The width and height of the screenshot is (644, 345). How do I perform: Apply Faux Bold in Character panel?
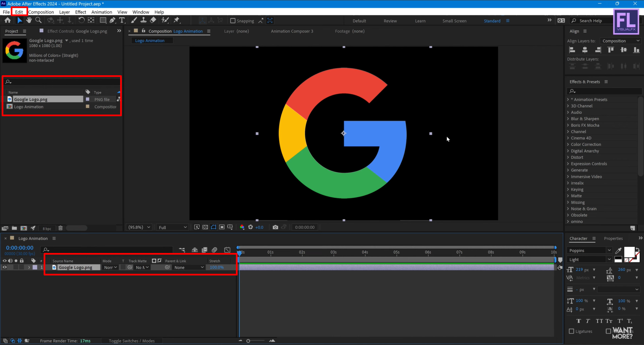(x=579, y=321)
